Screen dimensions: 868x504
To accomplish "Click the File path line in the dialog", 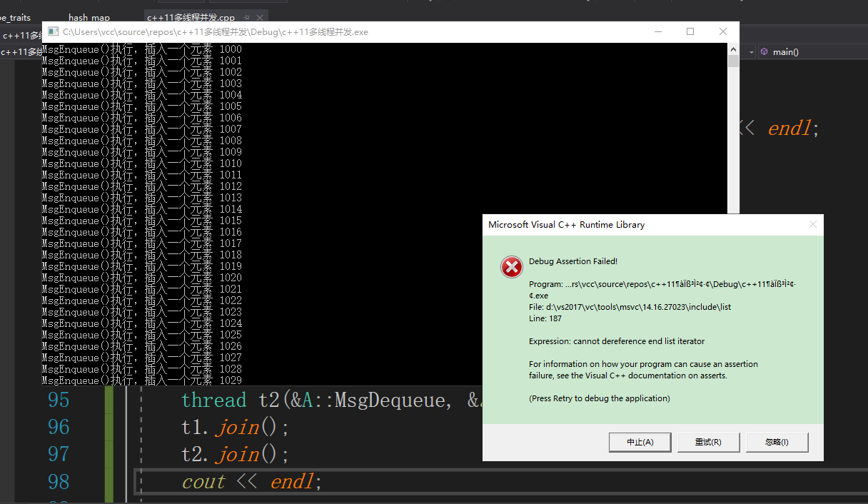I will point(630,307).
